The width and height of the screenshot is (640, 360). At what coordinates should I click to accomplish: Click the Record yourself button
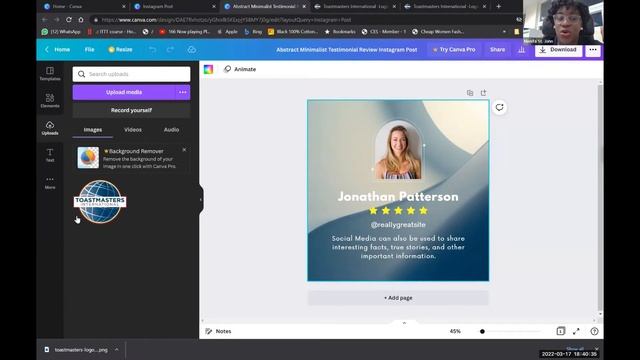coord(131,110)
